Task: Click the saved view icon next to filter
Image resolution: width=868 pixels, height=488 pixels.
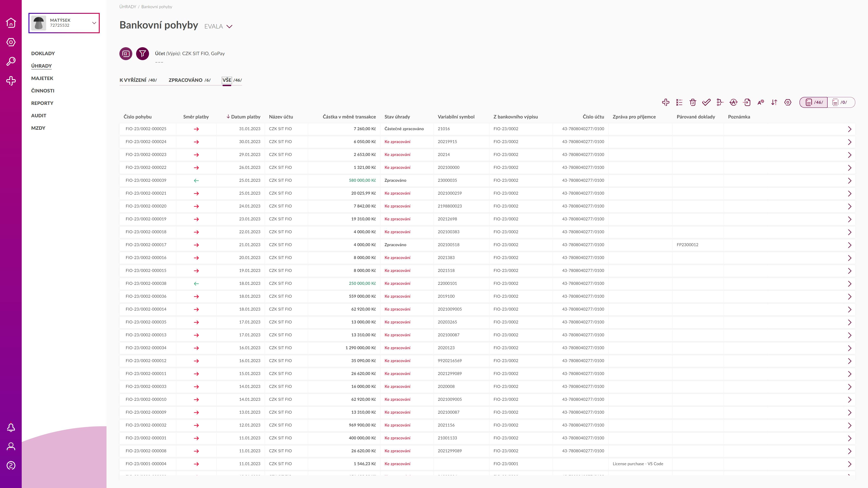Action: click(126, 54)
